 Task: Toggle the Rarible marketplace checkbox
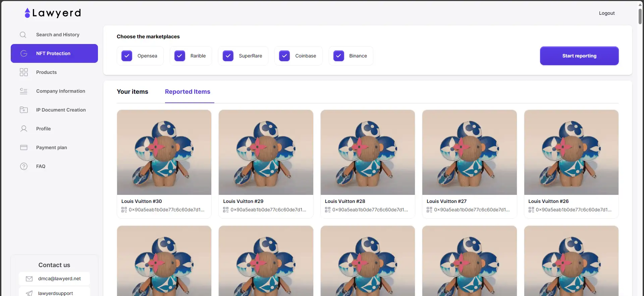180,56
